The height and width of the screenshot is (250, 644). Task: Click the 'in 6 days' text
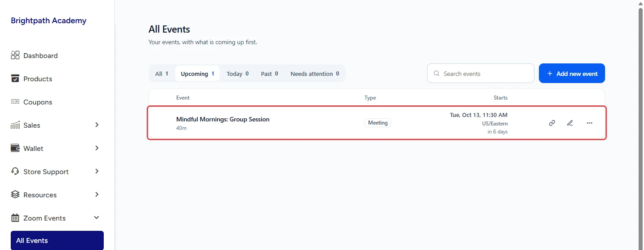click(x=498, y=132)
